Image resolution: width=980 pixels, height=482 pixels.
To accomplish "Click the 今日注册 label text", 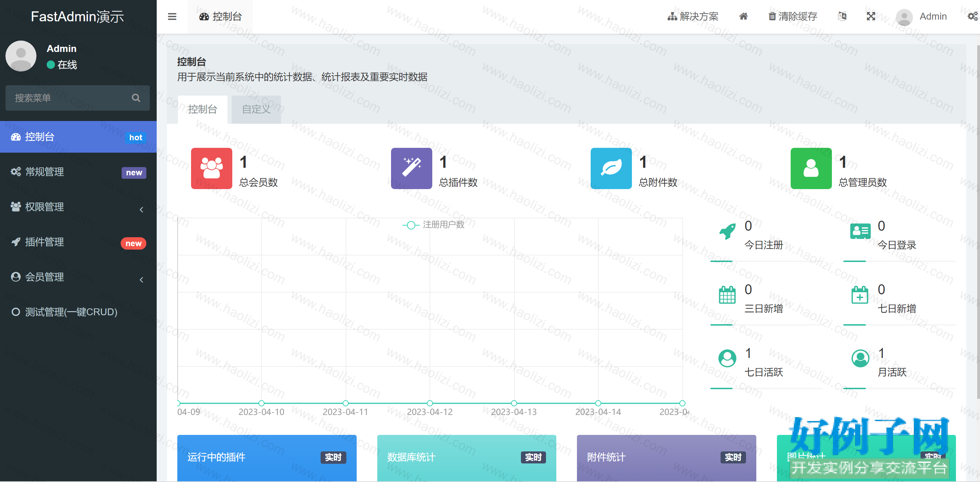I will (x=764, y=245).
